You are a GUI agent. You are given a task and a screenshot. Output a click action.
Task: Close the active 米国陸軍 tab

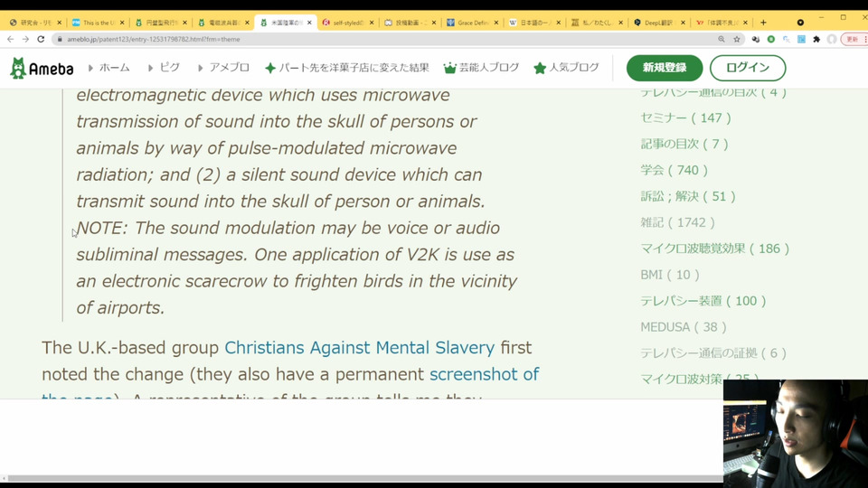309,23
